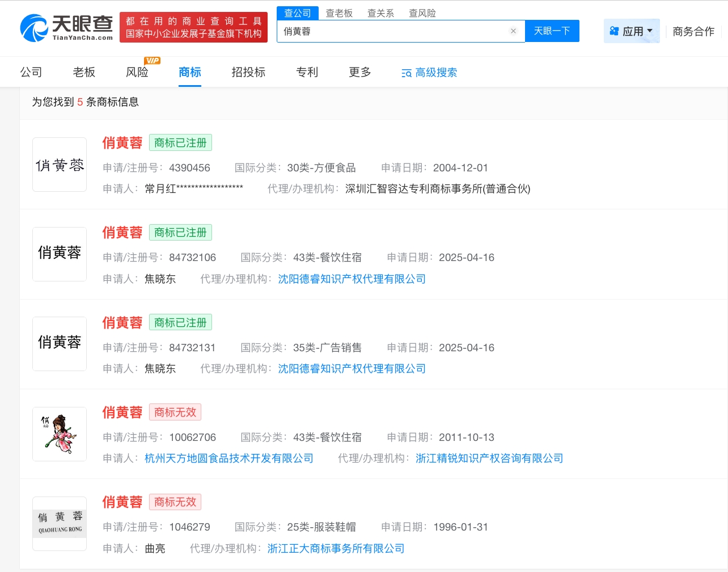Click 商标已注册 badge for registration 84732106
The width and height of the screenshot is (728, 572).
(180, 232)
